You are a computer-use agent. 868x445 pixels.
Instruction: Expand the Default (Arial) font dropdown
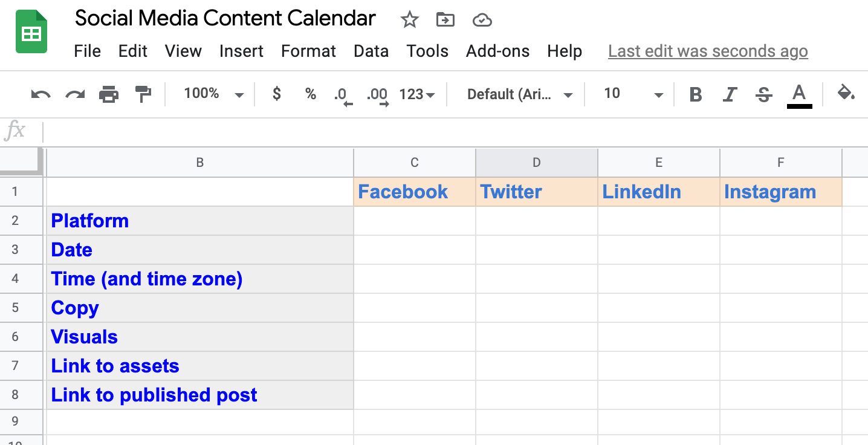tap(519, 94)
